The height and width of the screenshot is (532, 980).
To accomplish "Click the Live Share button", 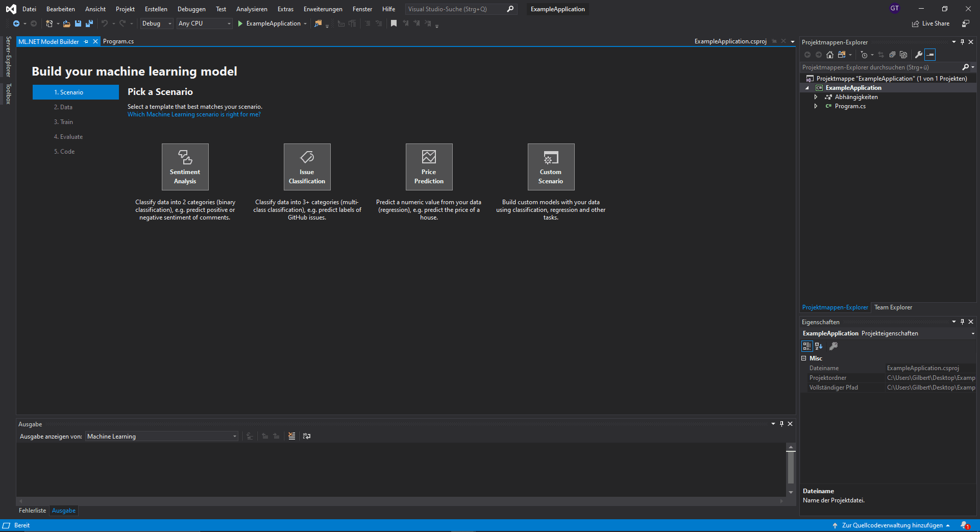I will coord(930,23).
